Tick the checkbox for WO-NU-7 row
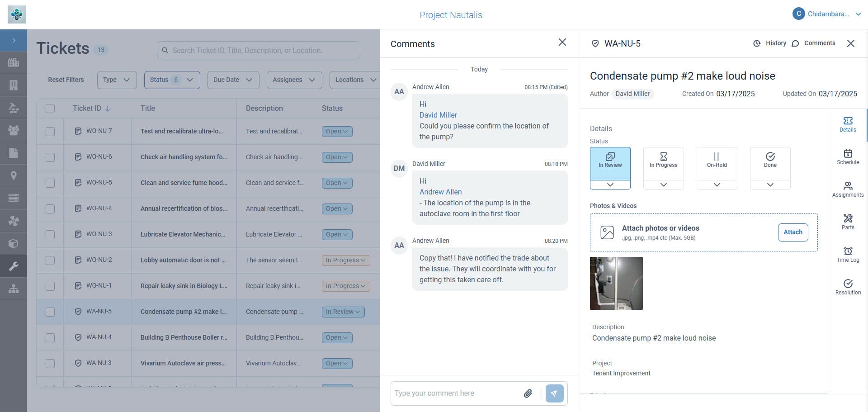Image resolution: width=868 pixels, height=412 pixels. pos(50,132)
